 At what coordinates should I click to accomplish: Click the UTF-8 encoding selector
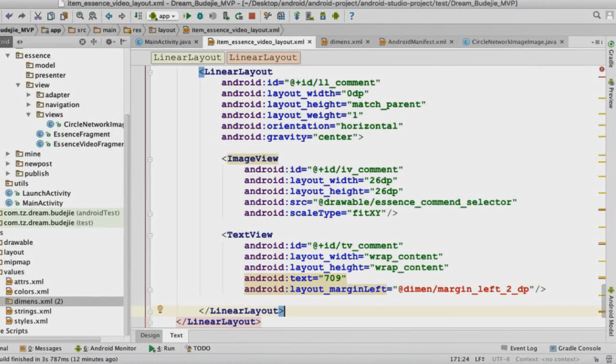coord(500,359)
